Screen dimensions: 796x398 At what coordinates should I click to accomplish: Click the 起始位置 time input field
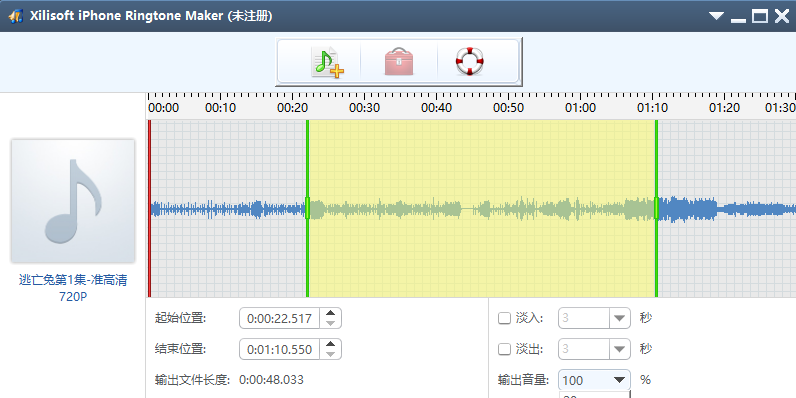point(280,318)
